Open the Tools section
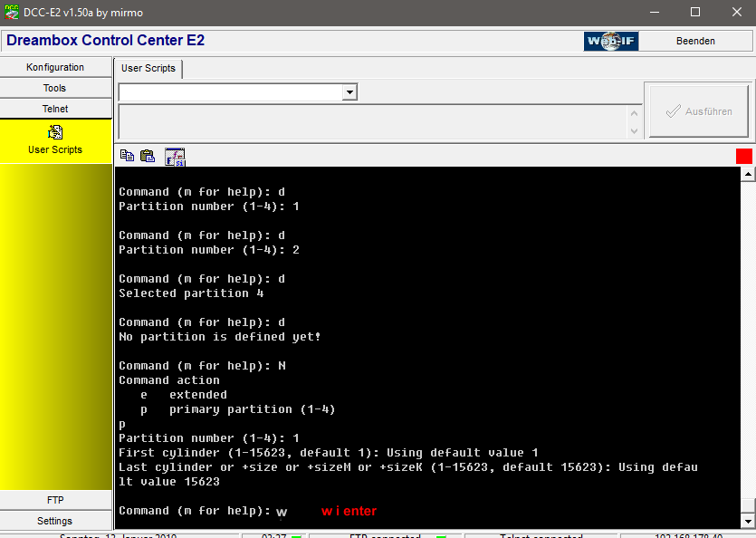This screenshot has width=756, height=538. point(55,89)
